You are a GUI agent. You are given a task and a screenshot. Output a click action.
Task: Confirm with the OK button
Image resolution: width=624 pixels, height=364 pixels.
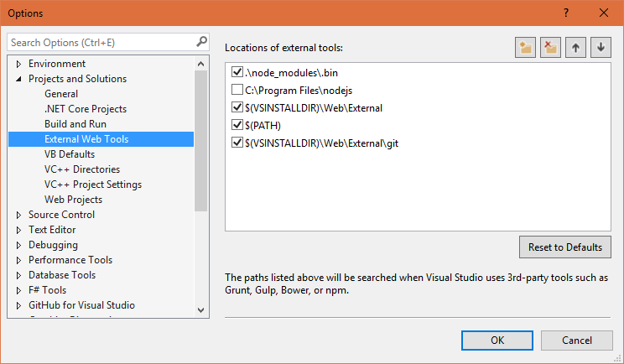pos(497,341)
